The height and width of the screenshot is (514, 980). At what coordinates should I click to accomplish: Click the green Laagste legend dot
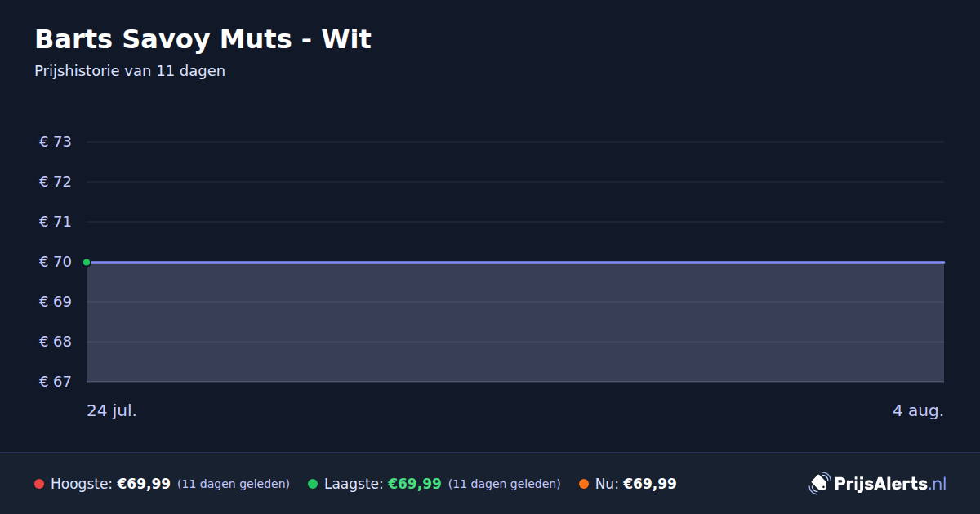[313, 484]
